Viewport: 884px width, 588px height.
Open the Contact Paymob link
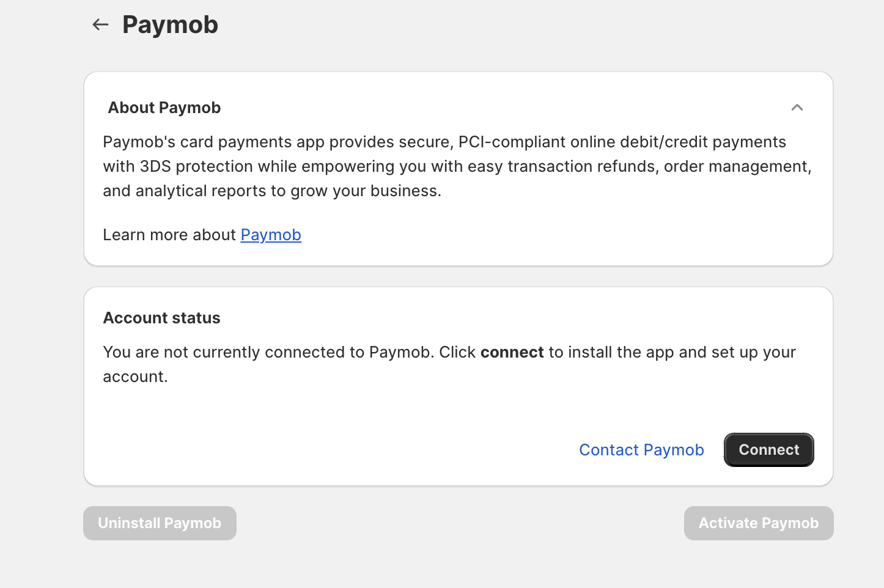coord(641,450)
